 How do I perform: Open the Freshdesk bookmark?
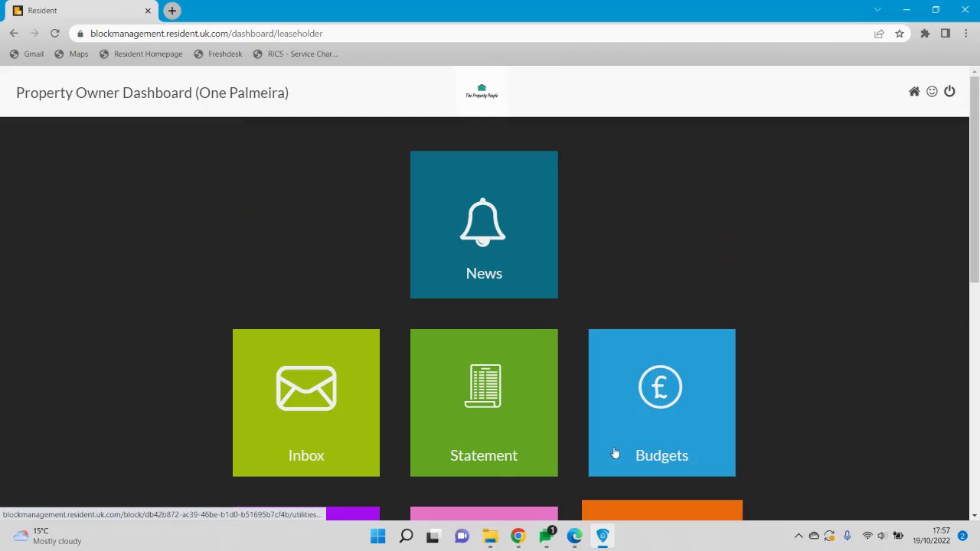click(218, 54)
